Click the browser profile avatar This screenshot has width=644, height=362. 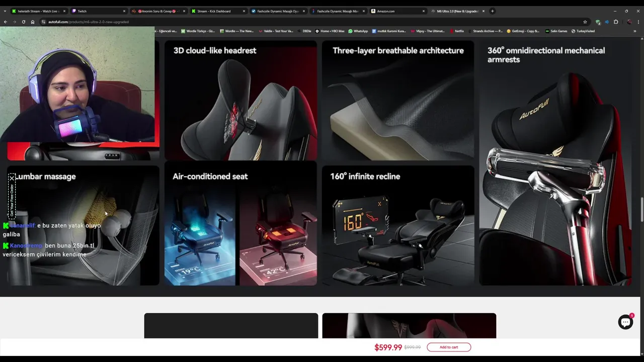point(629,22)
